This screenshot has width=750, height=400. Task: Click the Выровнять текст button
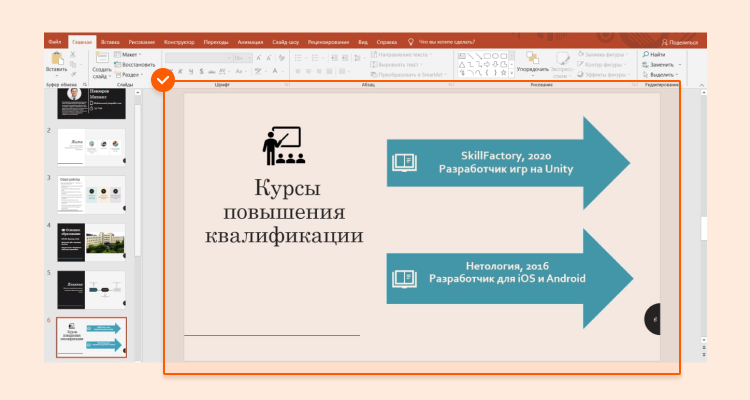coord(396,65)
